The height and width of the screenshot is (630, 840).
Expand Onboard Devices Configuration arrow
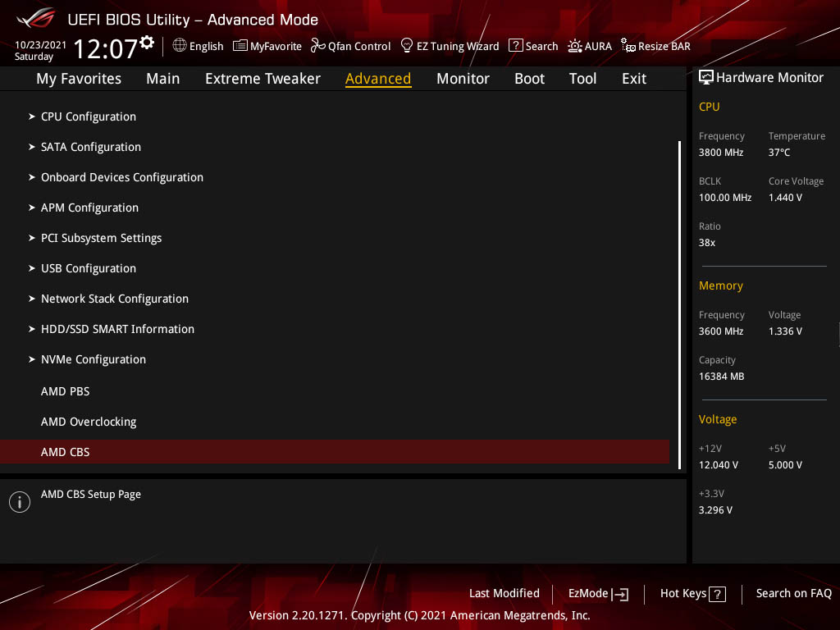pyautogui.click(x=32, y=177)
